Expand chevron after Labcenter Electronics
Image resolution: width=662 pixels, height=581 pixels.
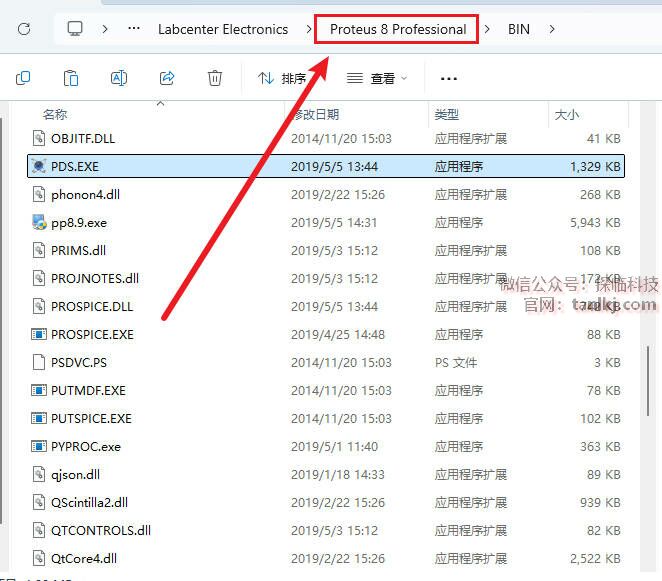[309, 29]
